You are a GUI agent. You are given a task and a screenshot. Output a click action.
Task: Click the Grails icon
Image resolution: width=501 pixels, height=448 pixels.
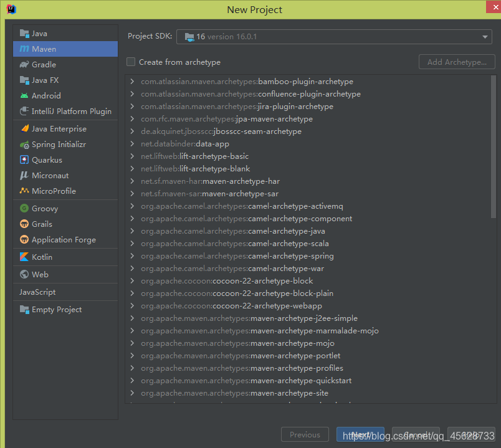point(24,224)
